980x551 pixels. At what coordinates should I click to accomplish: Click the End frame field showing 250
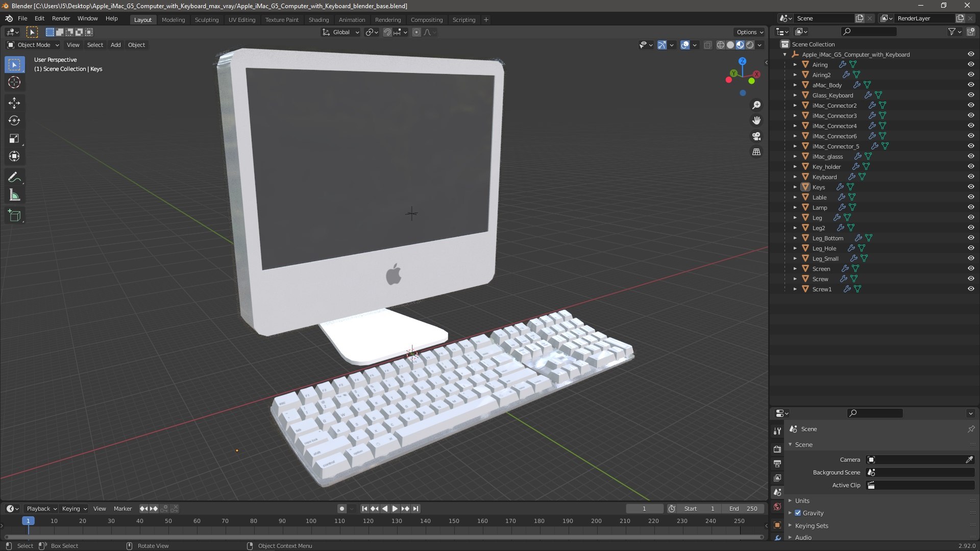744,509
